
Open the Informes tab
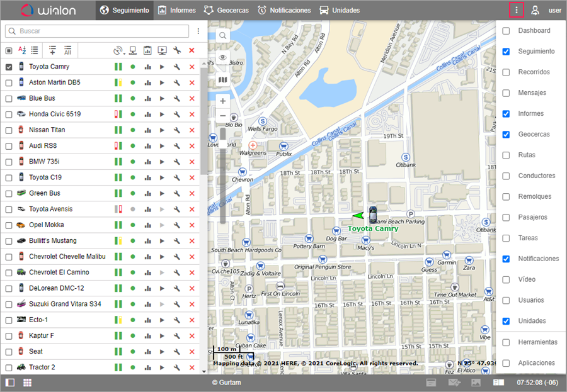(177, 10)
